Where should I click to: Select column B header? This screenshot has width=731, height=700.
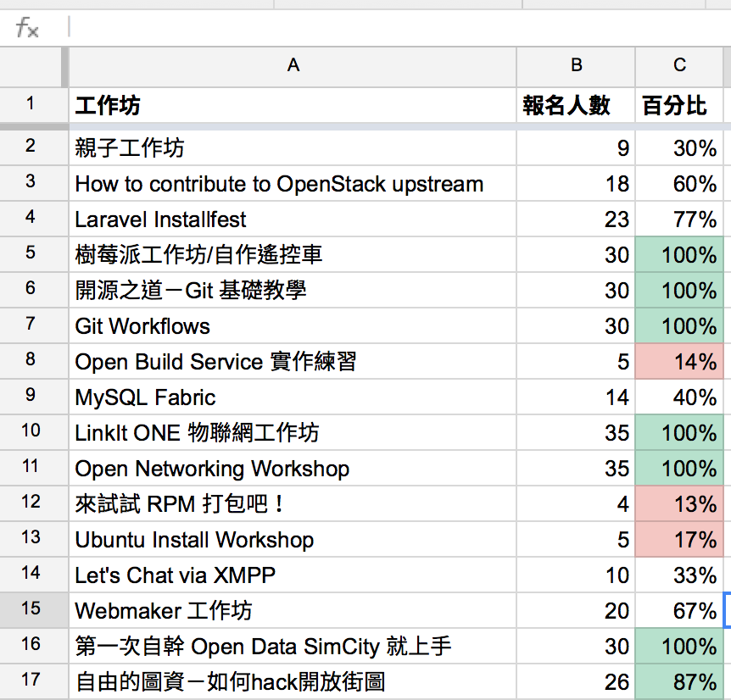(x=576, y=67)
